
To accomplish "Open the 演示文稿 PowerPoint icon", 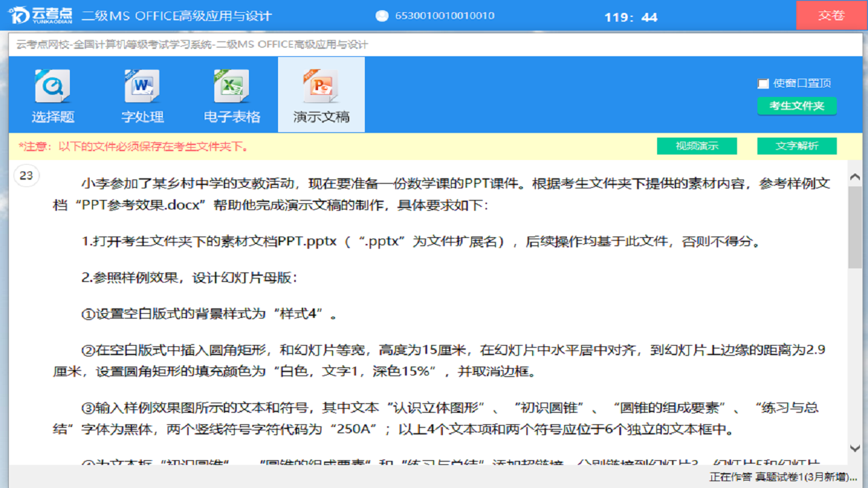I will pos(321,86).
